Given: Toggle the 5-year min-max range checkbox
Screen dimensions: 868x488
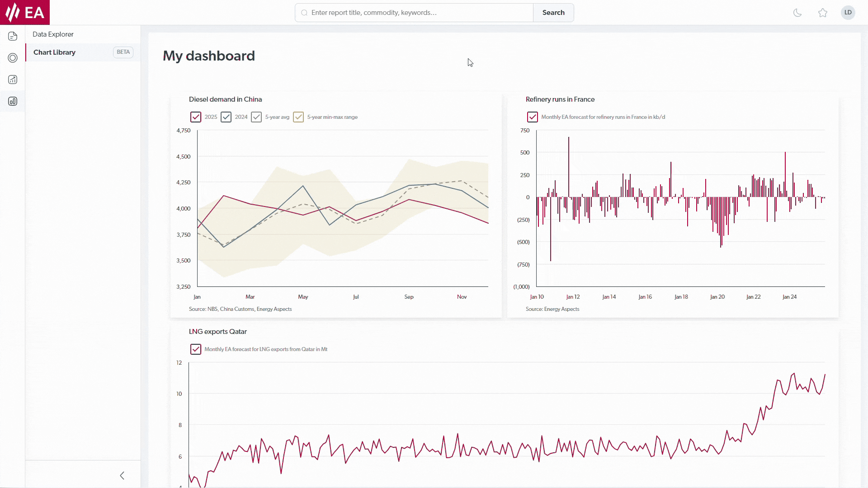Looking at the screenshot, I should 298,117.
